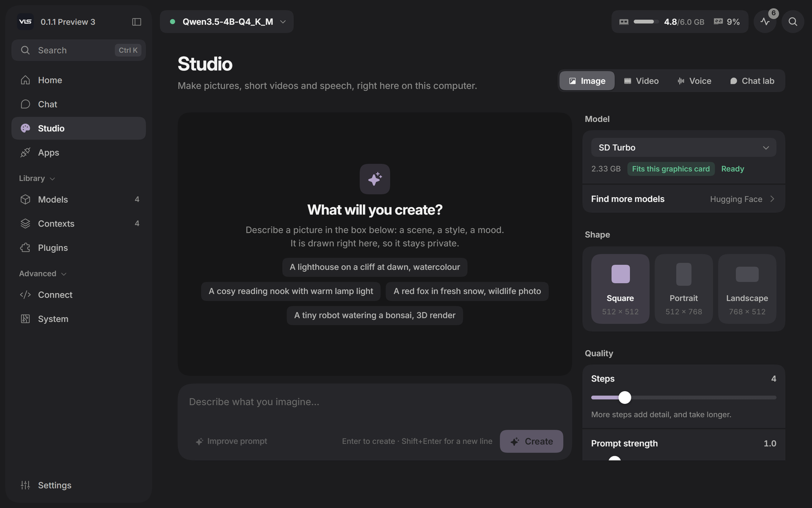Click the VLS app logo
The image size is (812, 508).
pos(25,22)
